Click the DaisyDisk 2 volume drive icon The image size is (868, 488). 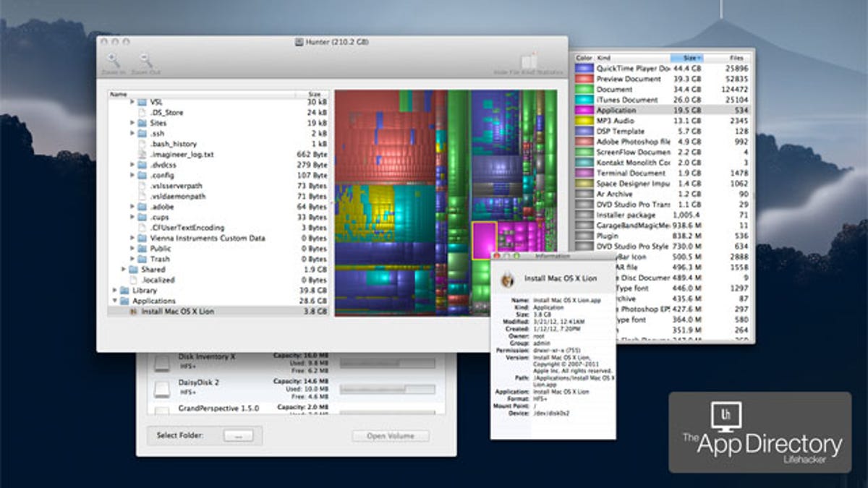pos(162,390)
